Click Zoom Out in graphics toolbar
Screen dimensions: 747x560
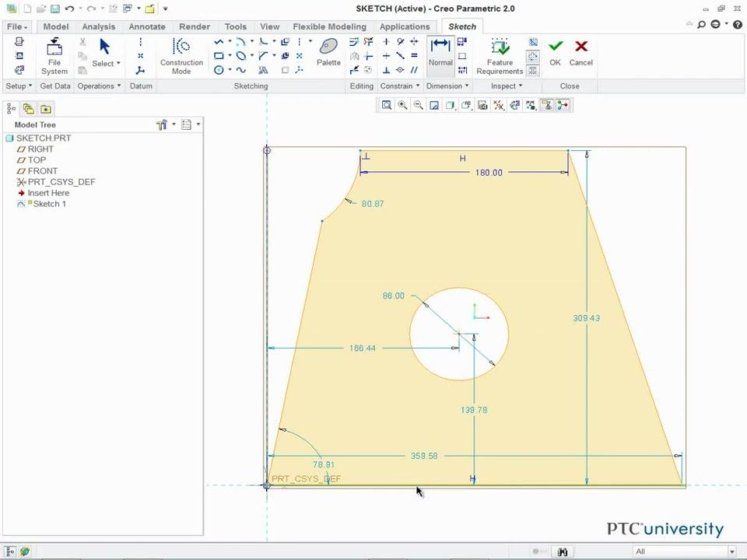419,105
